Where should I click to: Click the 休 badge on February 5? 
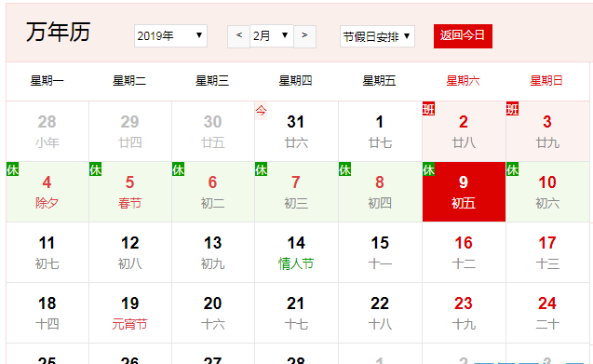tap(95, 169)
